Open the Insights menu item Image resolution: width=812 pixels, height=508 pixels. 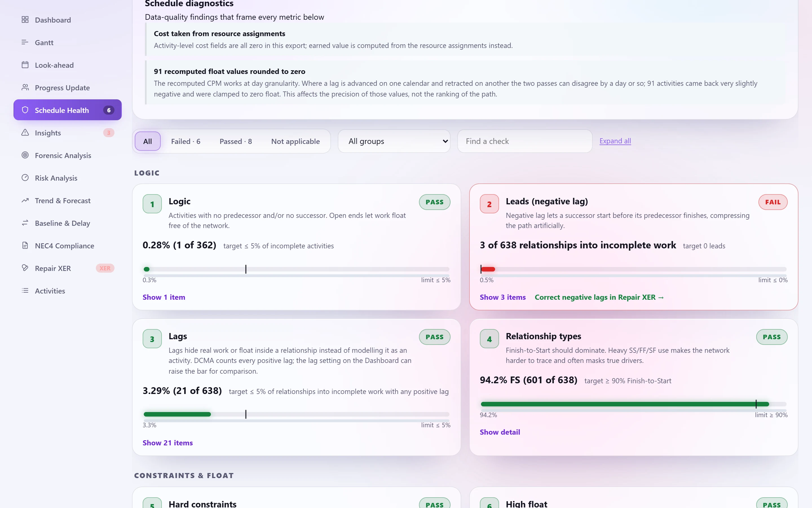pyautogui.click(x=67, y=133)
